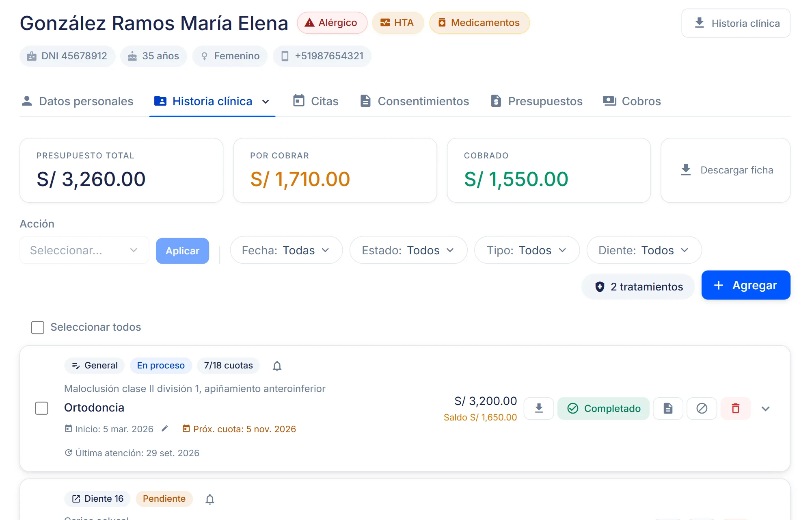Click the Agregar button
The width and height of the screenshot is (812, 520).
pos(746,285)
